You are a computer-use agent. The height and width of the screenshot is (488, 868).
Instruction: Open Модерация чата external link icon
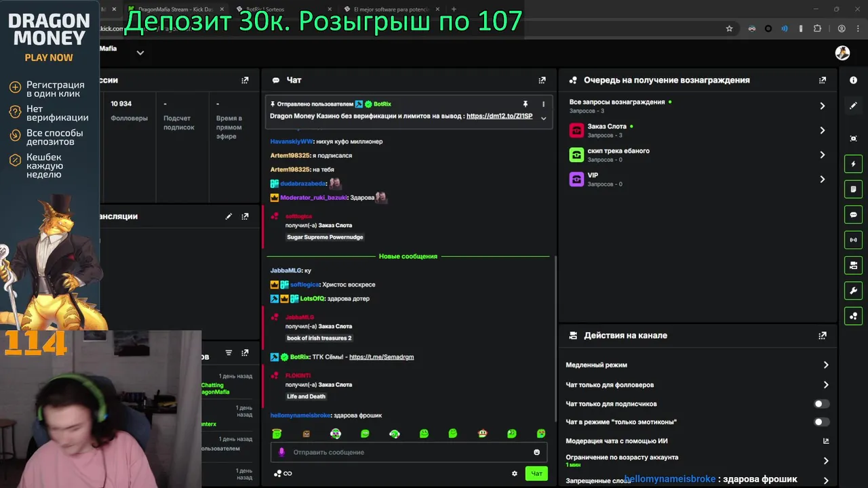[x=826, y=441]
